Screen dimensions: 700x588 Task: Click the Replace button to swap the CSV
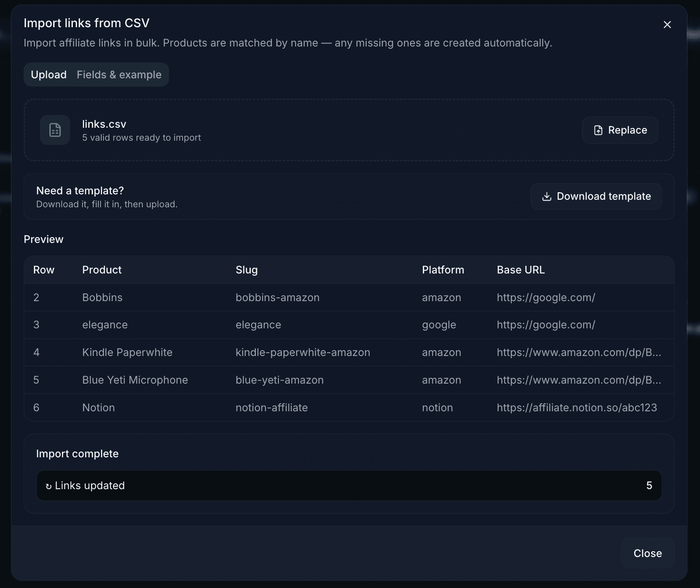click(x=620, y=130)
